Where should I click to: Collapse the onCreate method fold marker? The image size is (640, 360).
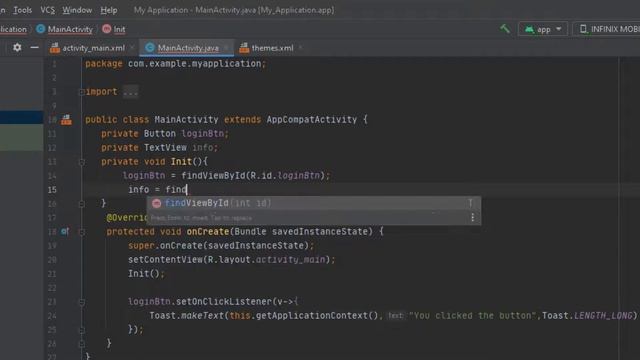82,232
